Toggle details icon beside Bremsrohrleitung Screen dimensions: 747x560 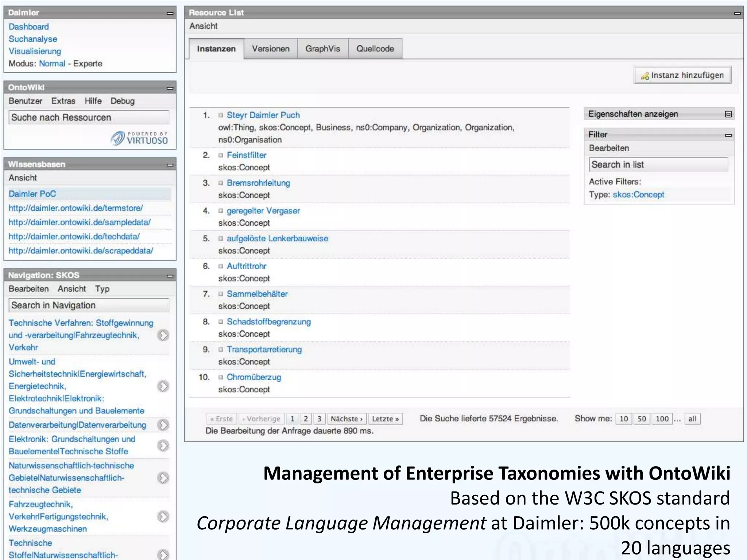(221, 183)
